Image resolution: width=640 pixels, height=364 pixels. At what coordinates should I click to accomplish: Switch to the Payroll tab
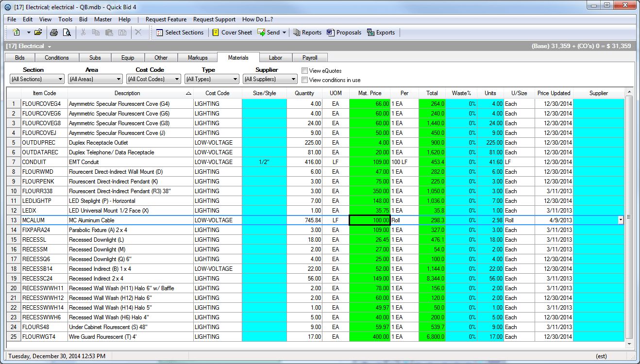(x=310, y=58)
